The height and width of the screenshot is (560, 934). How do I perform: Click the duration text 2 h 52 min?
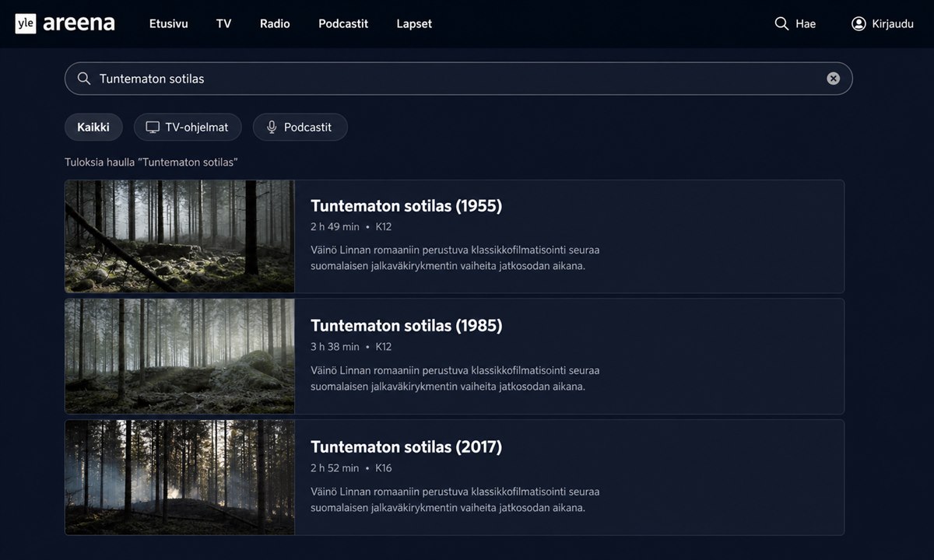point(335,467)
